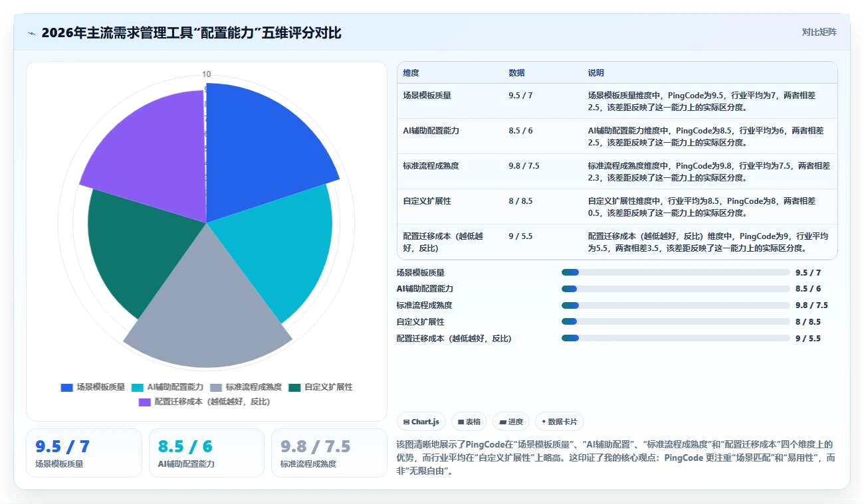Image resolution: width=864 pixels, height=504 pixels.
Task: Click the cyan AI辅助配置能力 chart segment
Action: (x=279, y=246)
